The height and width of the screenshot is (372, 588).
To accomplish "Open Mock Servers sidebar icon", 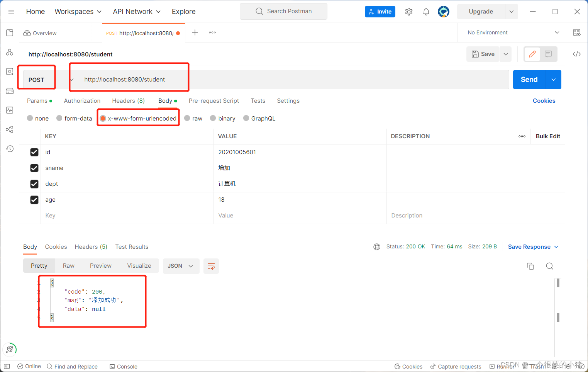I will 10,91.
